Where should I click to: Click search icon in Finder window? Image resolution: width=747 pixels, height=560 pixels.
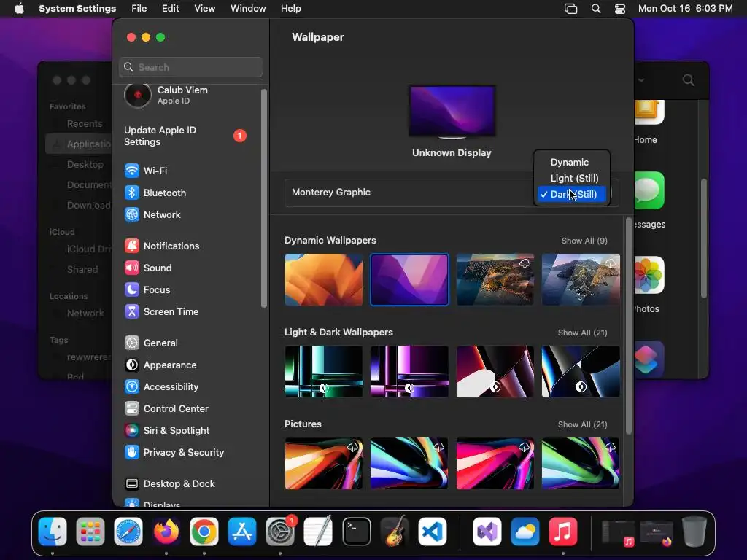point(688,80)
